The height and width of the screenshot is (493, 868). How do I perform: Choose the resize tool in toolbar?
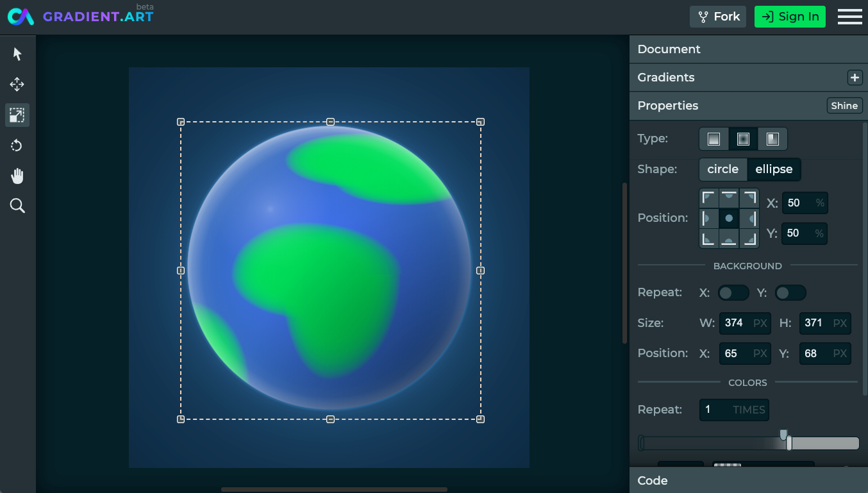[x=17, y=115]
